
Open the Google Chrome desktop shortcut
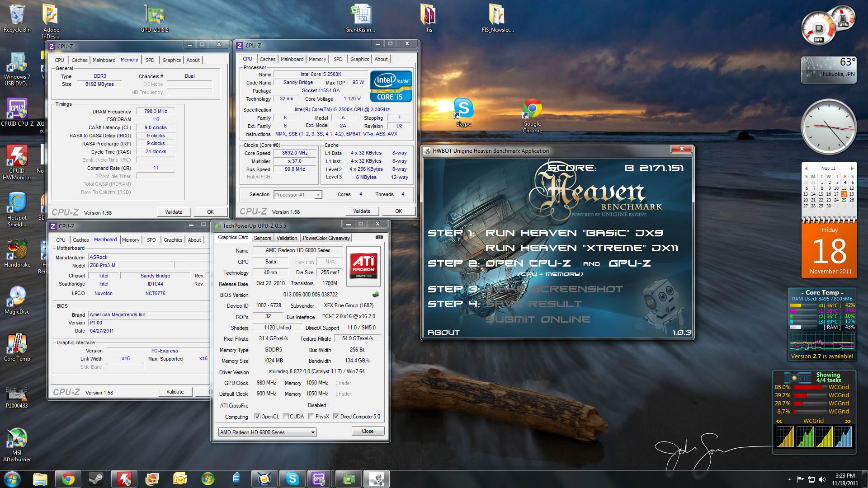point(532,116)
